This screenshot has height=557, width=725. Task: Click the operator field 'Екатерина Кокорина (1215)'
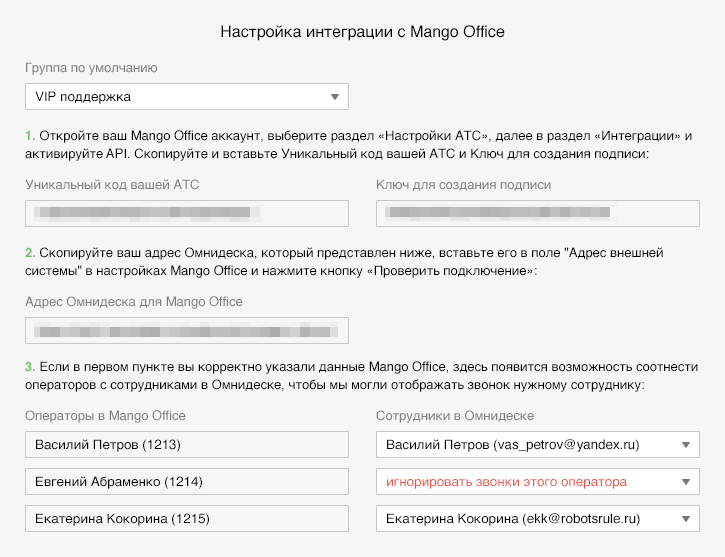pos(187,519)
